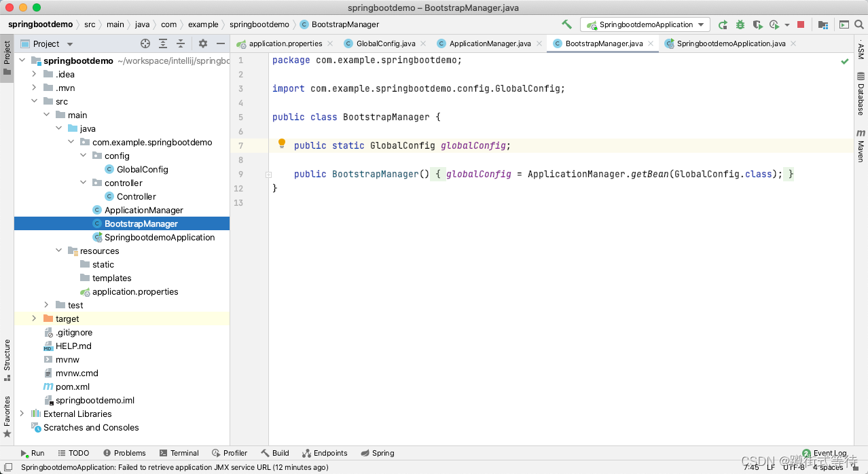The height and width of the screenshot is (474, 868).
Task: Collapse the controller package
Action: pyautogui.click(x=83, y=183)
